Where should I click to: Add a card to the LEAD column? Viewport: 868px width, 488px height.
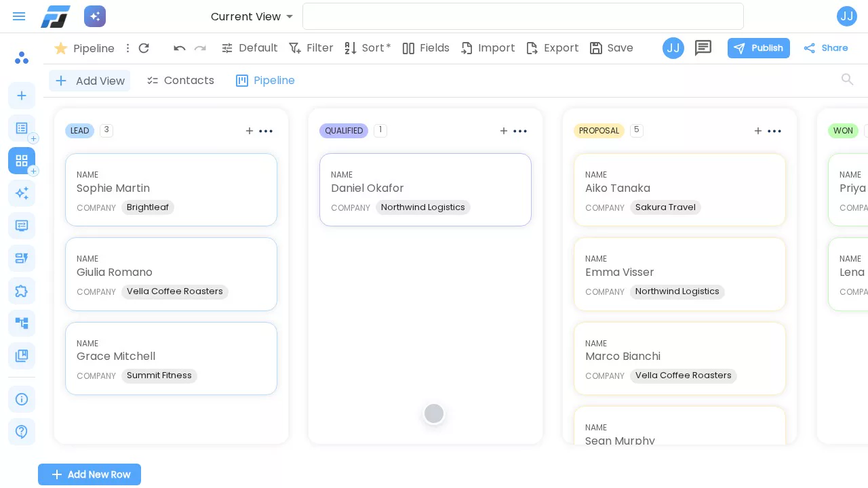[250, 131]
